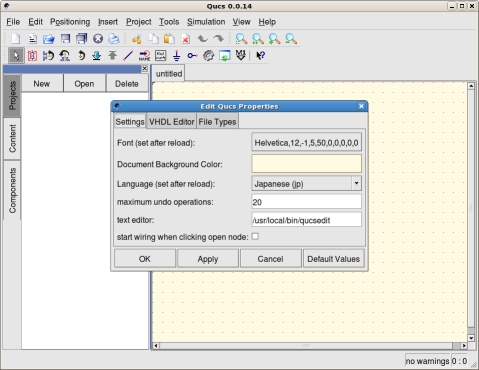This screenshot has width=479, height=370.
Task: Mirror selection about X axis
Action: coord(49,55)
